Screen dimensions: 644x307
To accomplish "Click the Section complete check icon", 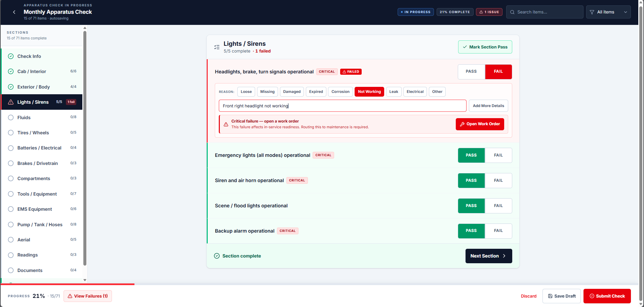I will point(217,256).
